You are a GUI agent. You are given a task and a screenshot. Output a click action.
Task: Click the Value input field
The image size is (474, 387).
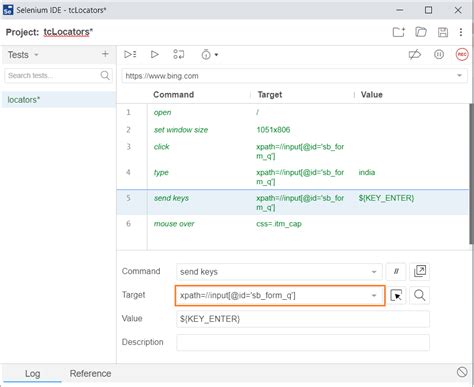[303, 319]
